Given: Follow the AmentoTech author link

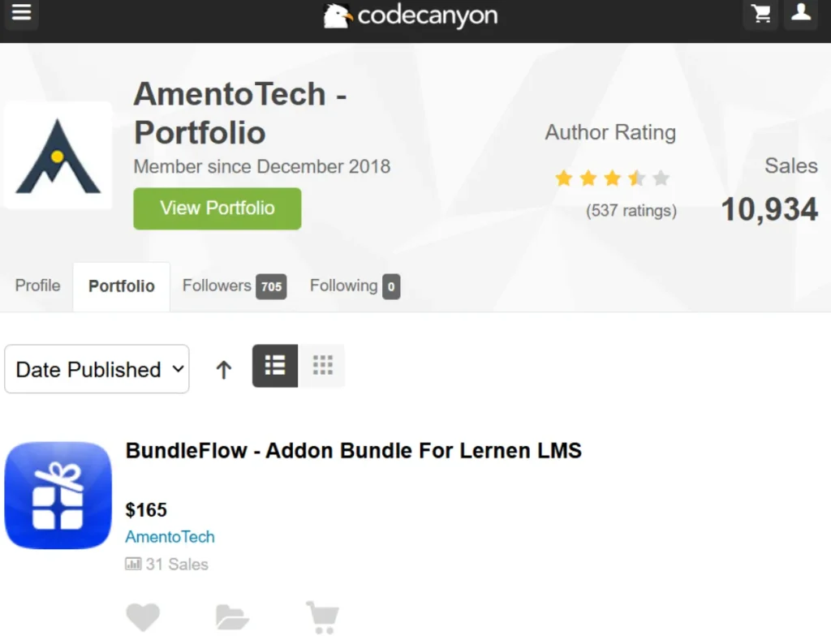Looking at the screenshot, I should point(170,536).
